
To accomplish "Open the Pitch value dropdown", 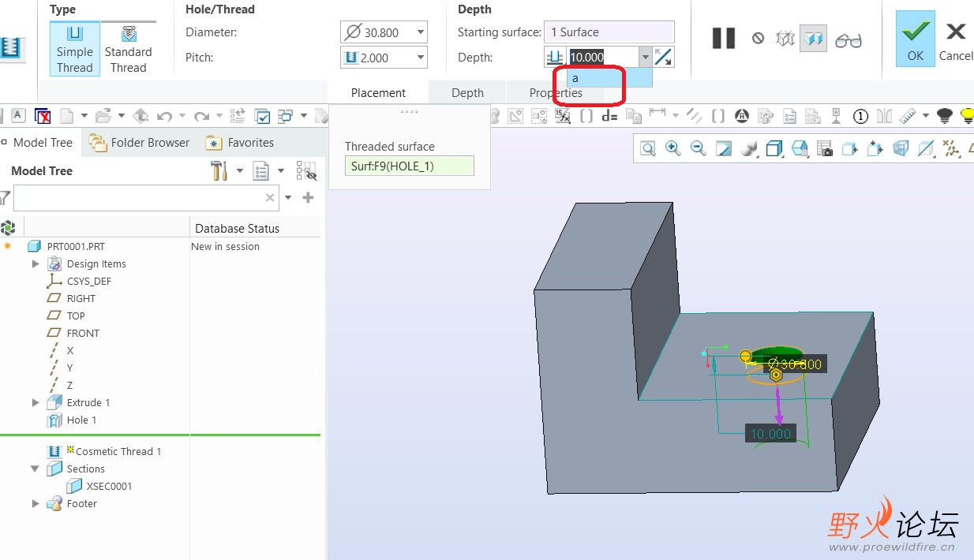I will point(420,58).
